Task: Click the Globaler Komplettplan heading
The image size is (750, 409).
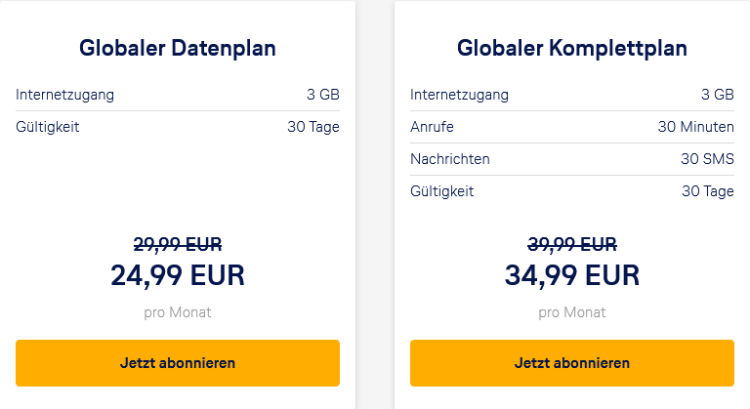Action: coord(572,48)
